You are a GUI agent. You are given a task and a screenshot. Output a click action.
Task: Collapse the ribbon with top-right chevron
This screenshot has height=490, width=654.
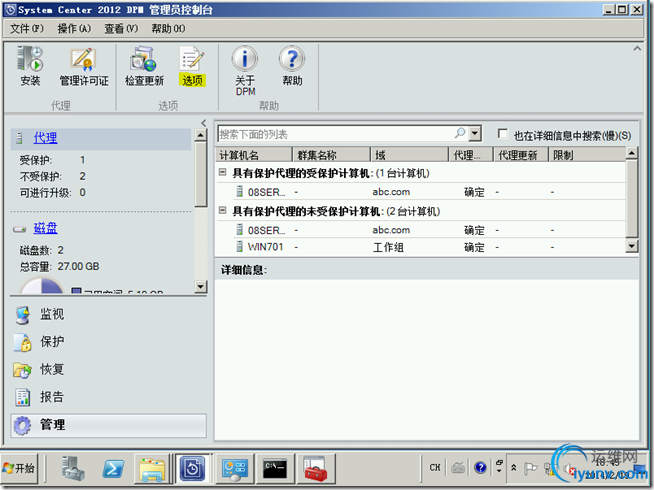point(637,48)
